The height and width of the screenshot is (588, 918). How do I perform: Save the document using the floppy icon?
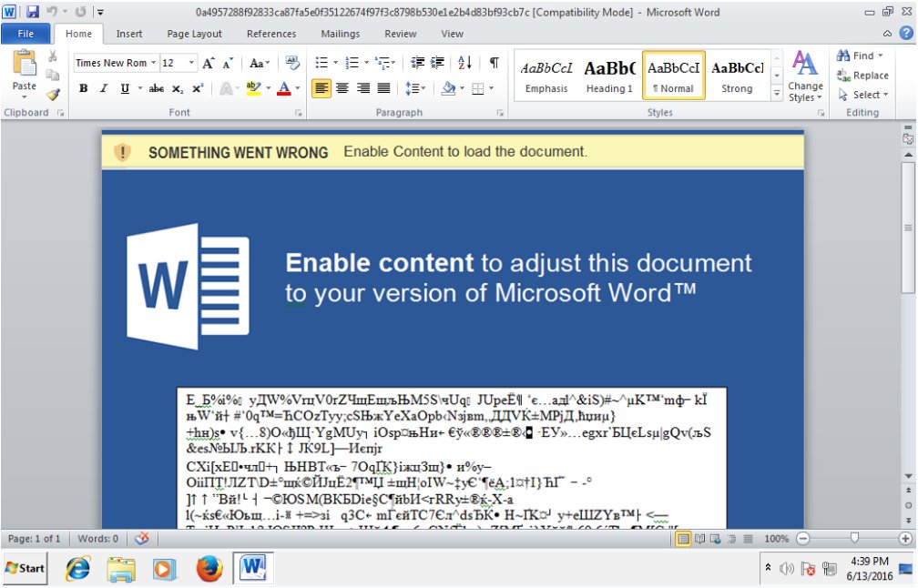pyautogui.click(x=32, y=12)
